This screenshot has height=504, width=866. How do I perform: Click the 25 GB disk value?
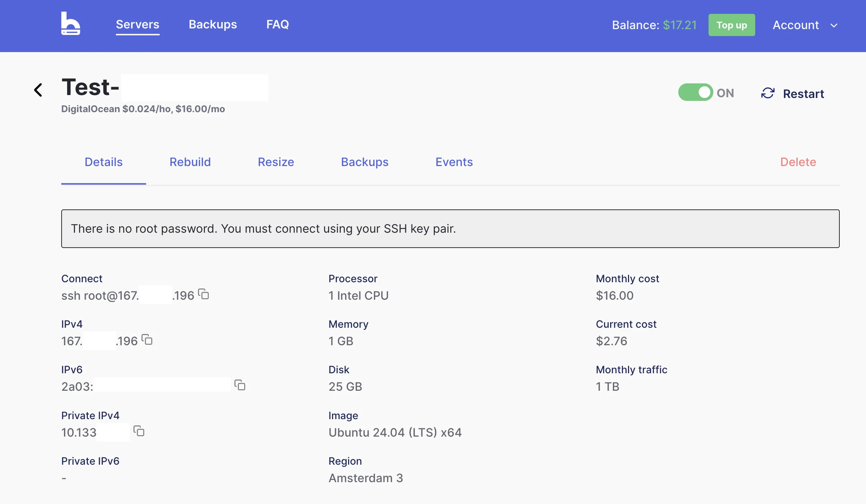pos(345,386)
